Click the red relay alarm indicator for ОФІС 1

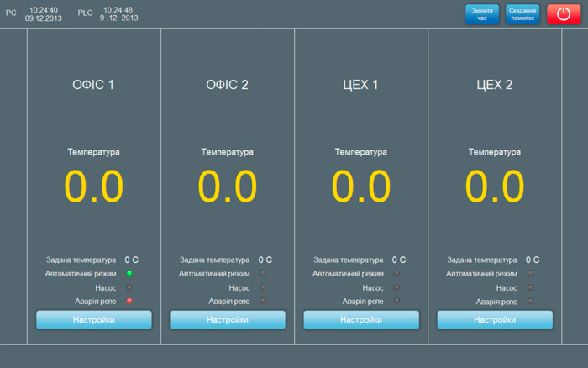click(x=129, y=301)
